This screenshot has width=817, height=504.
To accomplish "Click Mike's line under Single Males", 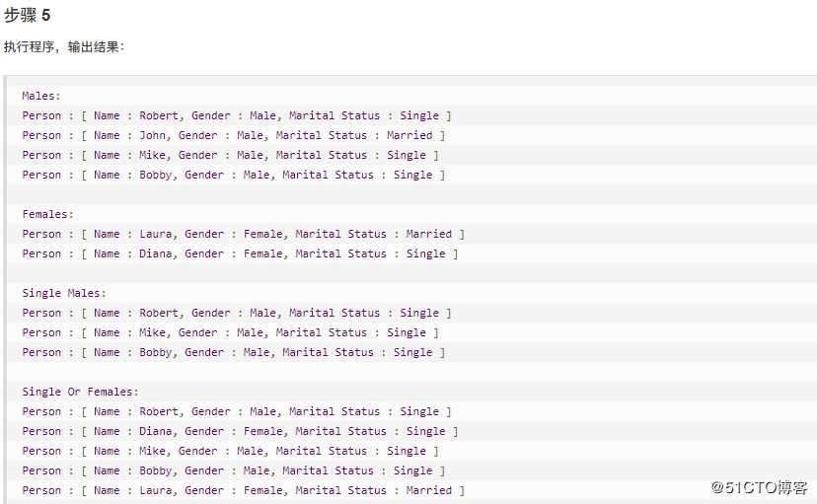I will coord(230,332).
